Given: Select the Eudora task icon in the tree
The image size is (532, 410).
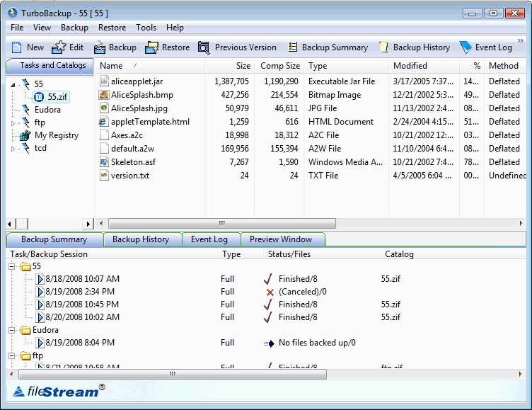Looking at the screenshot, I should 25,109.
